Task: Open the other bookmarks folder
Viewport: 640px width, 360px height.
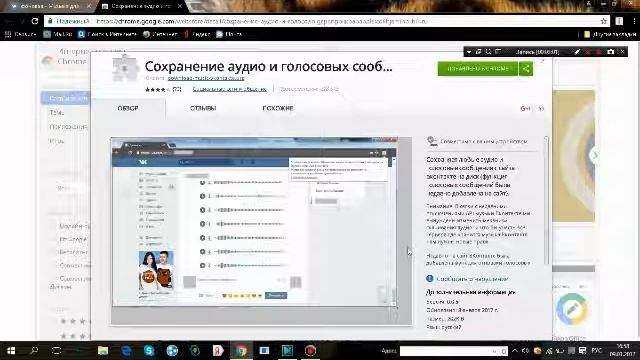Action: click(x=609, y=34)
